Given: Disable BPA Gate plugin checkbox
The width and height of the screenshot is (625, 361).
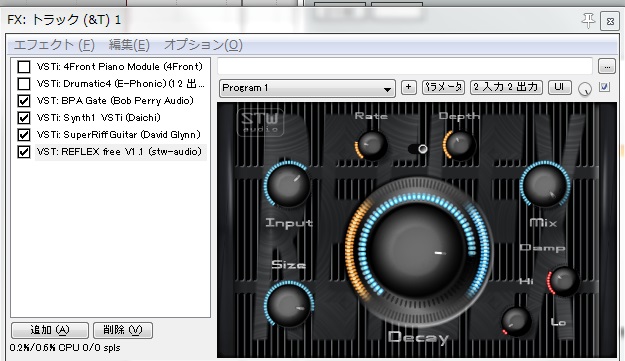Looking at the screenshot, I should pyautogui.click(x=24, y=101).
